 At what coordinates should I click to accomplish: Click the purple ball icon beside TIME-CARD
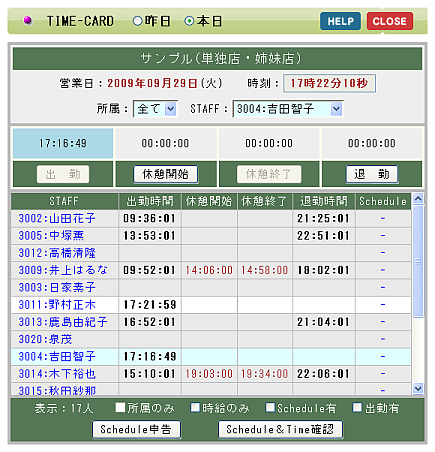[x=28, y=21]
